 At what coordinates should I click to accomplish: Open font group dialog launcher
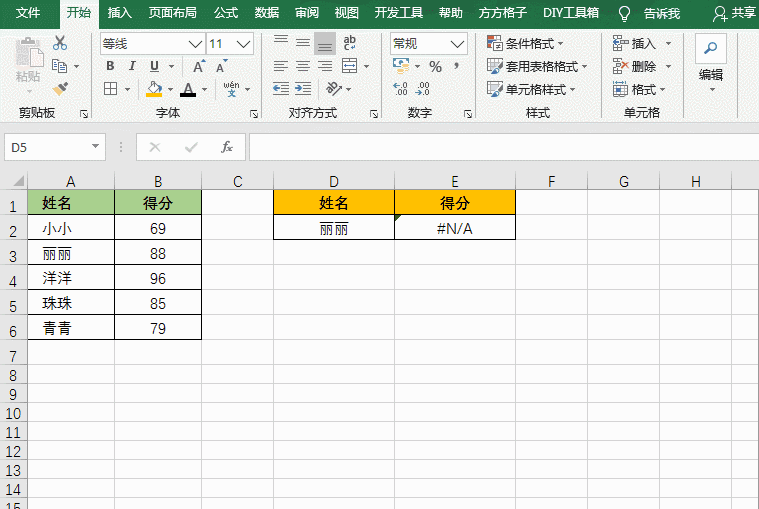click(x=254, y=114)
